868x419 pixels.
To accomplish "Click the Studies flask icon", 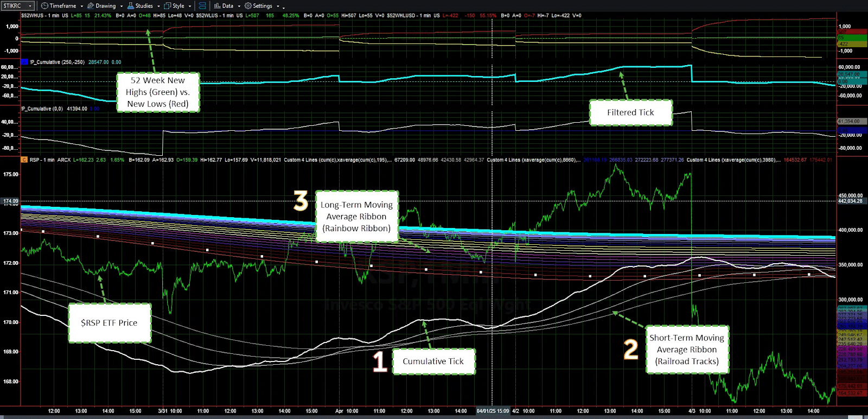I will click(x=131, y=6).
